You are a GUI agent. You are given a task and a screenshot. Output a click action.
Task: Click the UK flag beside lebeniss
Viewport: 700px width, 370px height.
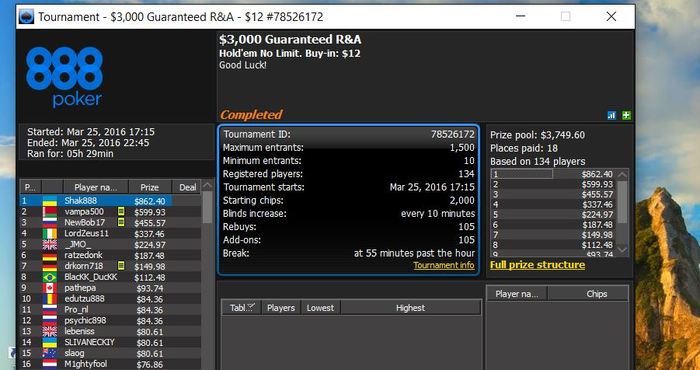(50, 332)
